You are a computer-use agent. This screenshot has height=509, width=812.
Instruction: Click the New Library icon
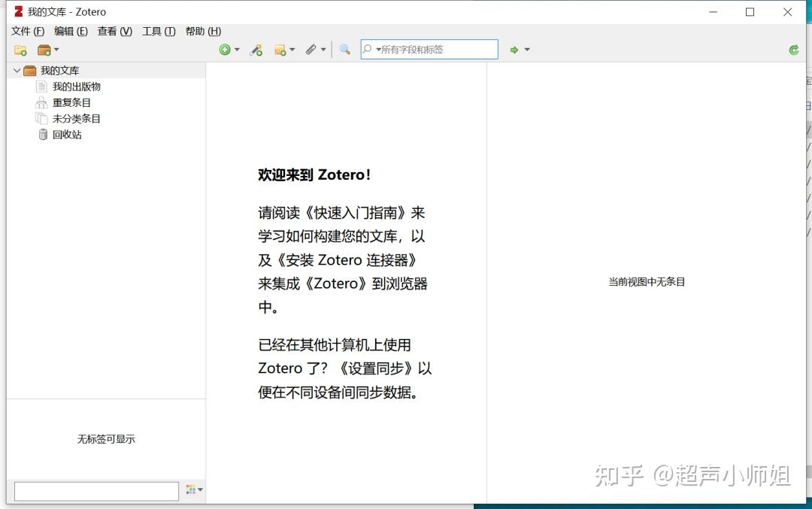(x=44, y=50)
